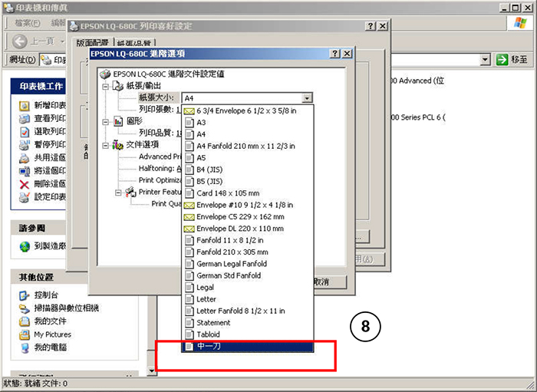This screenshot has width=537, height=392.
Task: Select Letter Fanfold 8 1/2 x 11 in
Action: (x=247, y=311)
